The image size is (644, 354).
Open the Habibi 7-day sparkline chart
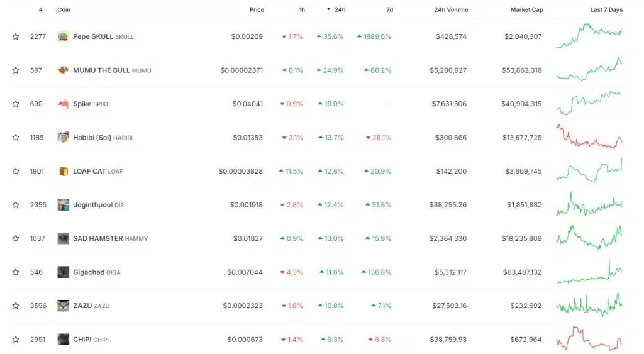(x=589, y=136)
